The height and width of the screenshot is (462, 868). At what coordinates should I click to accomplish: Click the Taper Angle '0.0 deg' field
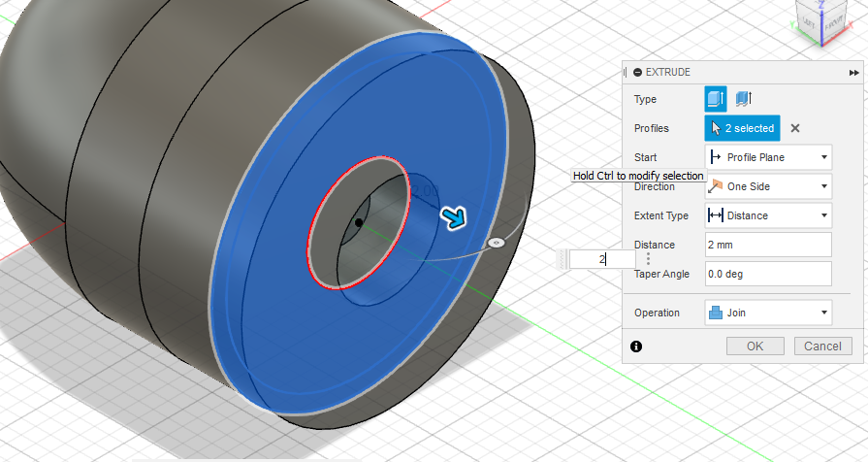tap(768, 274)
